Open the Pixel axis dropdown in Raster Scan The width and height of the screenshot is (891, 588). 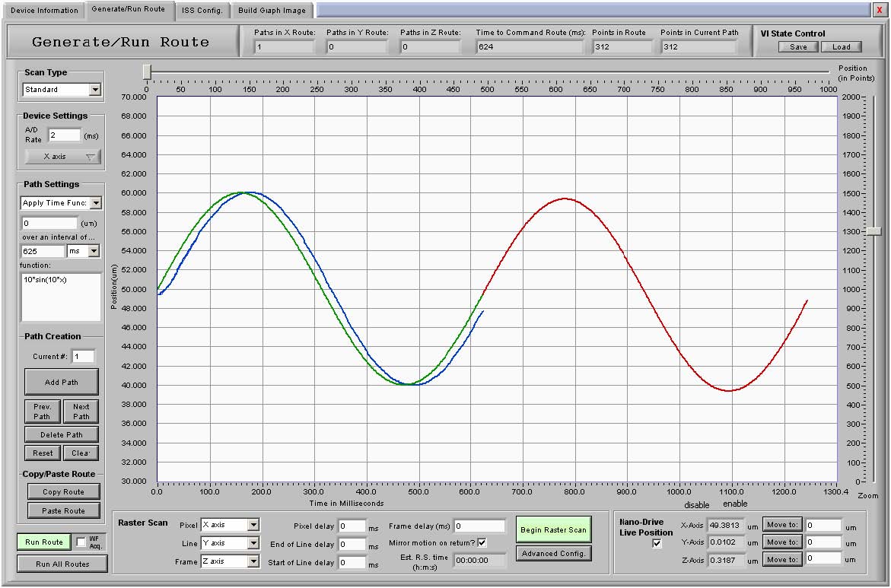230,525
